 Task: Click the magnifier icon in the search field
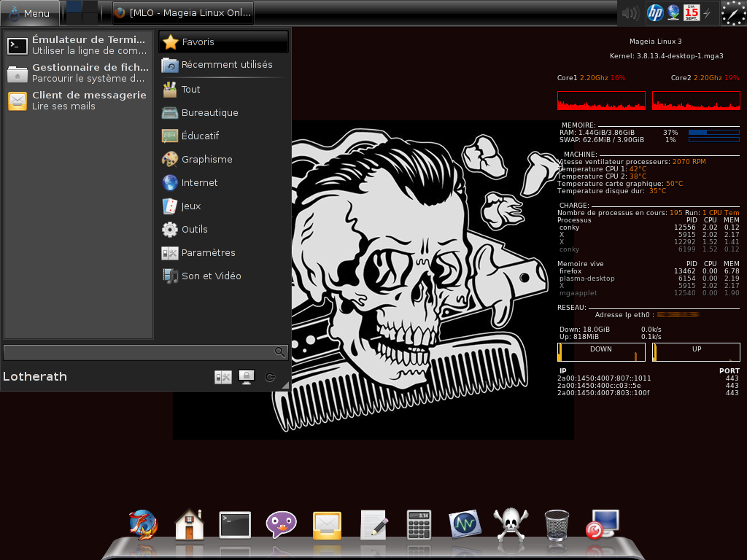pos(280,352)
